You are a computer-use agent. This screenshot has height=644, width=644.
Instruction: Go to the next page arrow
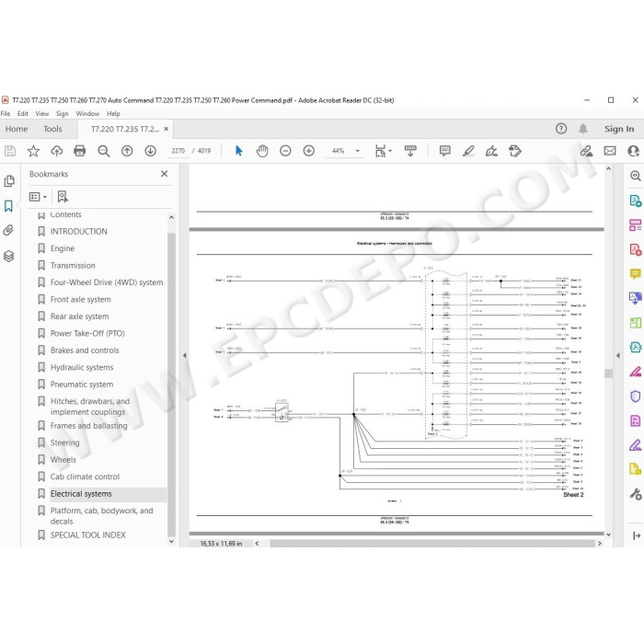(150, 151)
